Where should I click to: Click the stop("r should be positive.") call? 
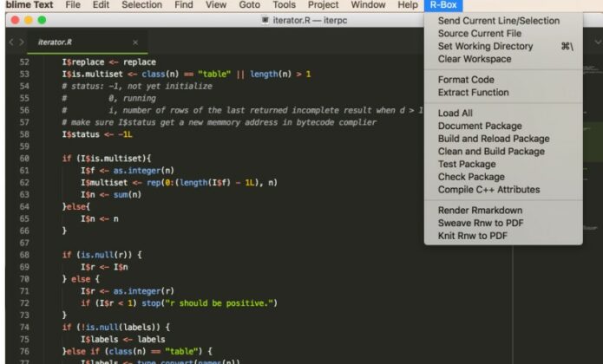click(210, 303)
